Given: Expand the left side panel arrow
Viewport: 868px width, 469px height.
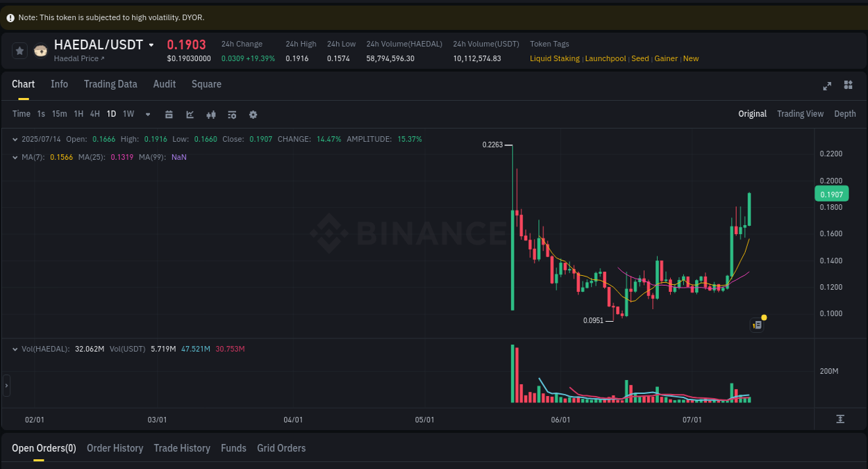Looking at the screenshot, I should coord(6,385).
